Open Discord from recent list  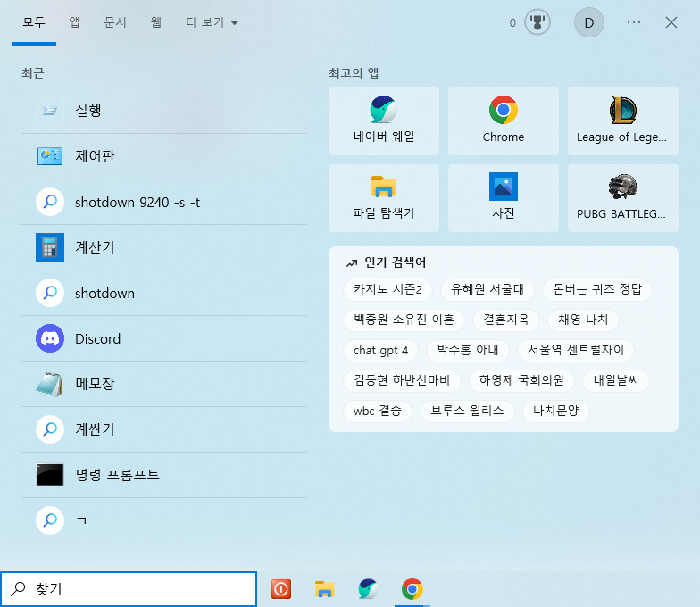point(164,338)
